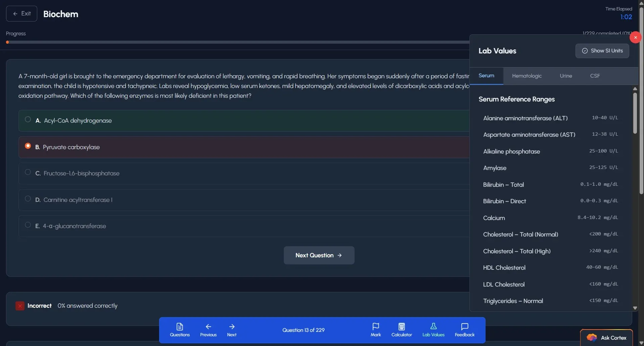Switch to the Urine tab

[x=566, y=76]
